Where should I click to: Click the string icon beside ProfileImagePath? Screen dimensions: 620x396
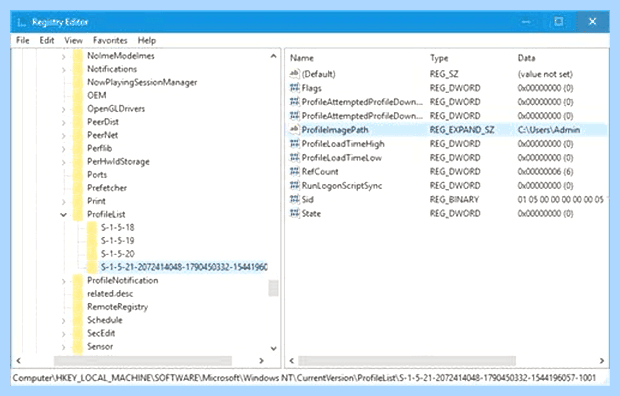point(294,129)
